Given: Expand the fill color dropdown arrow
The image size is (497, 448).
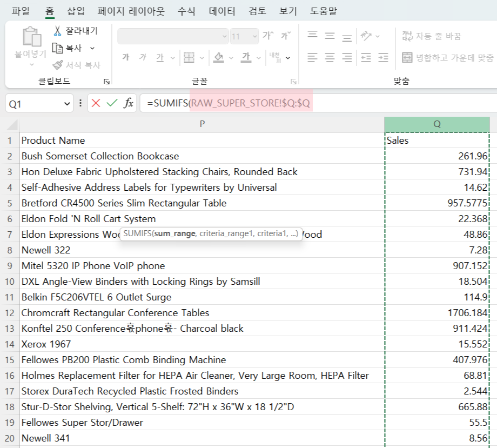Looking at the screenshot, I should [231, 58].
